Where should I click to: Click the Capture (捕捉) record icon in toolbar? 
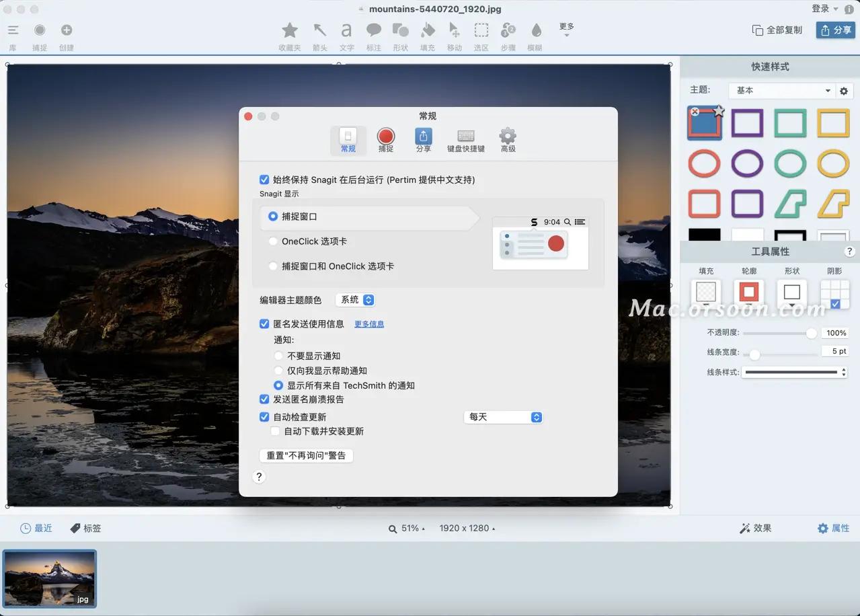(x=40, y=30)
